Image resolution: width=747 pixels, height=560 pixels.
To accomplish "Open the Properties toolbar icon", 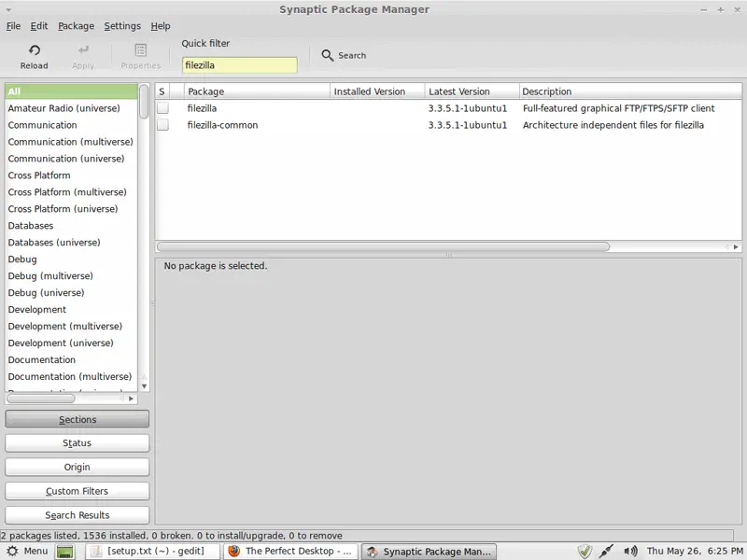I will point(141,50).
